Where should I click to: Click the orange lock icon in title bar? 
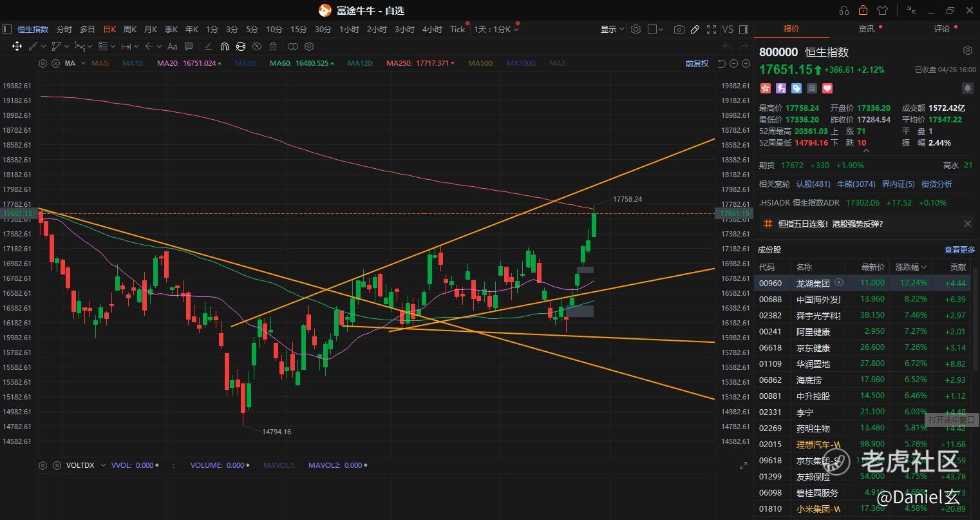863,10
